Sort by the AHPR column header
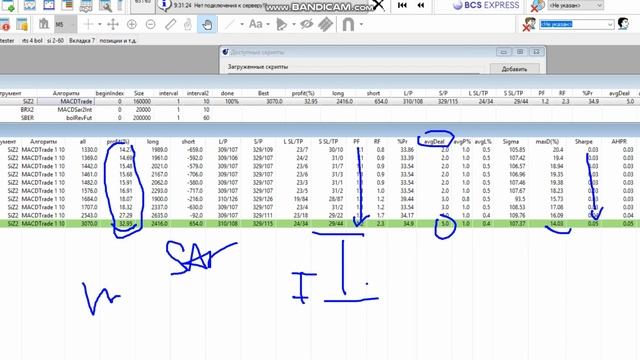The height and width of the screenshot is (360, 640). (619, 142)
